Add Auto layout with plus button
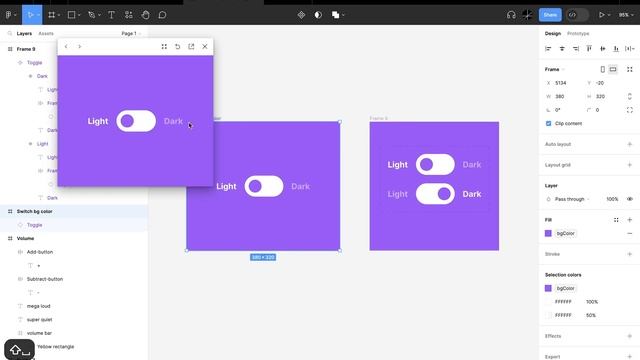The height and width of the screenshot is (360, 640). [630, 144]
